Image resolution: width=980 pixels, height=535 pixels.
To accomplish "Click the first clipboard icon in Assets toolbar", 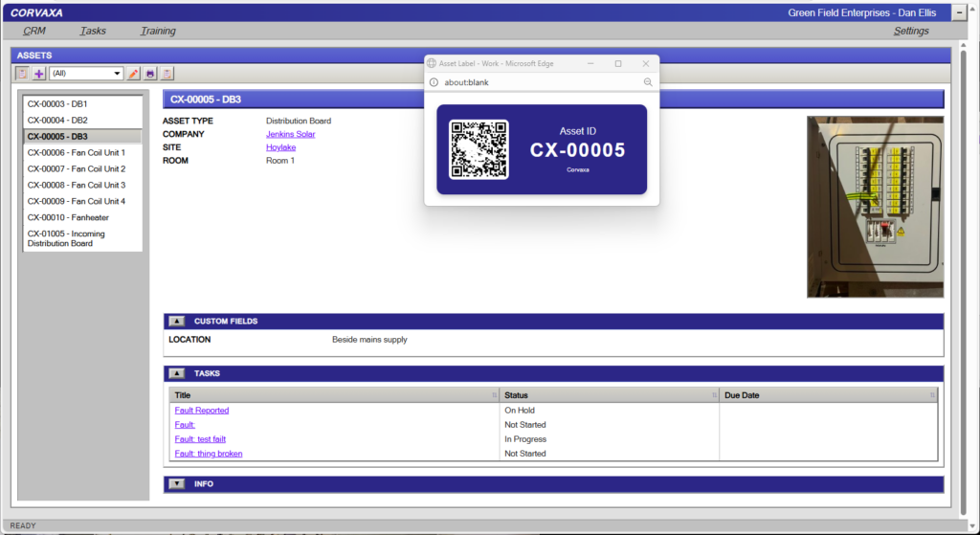I will [x=22, y=74].
